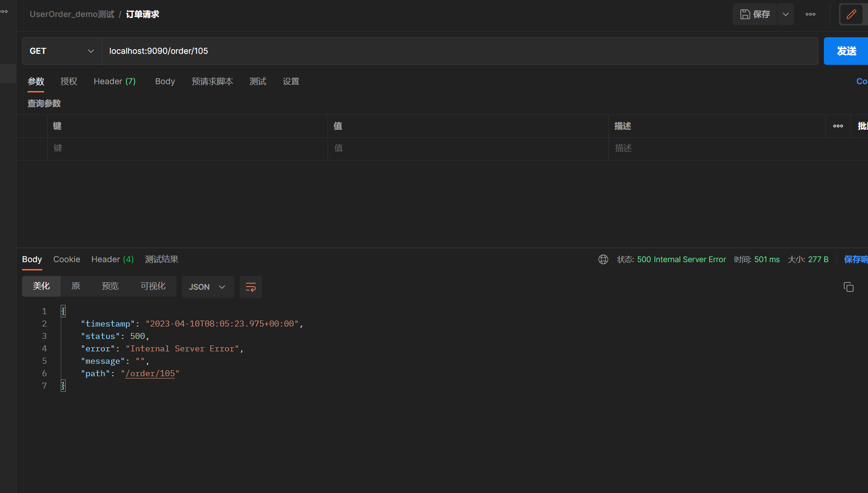Open the JSON format dropdown
The image size is (868, 493).
(x=208, y=287)
